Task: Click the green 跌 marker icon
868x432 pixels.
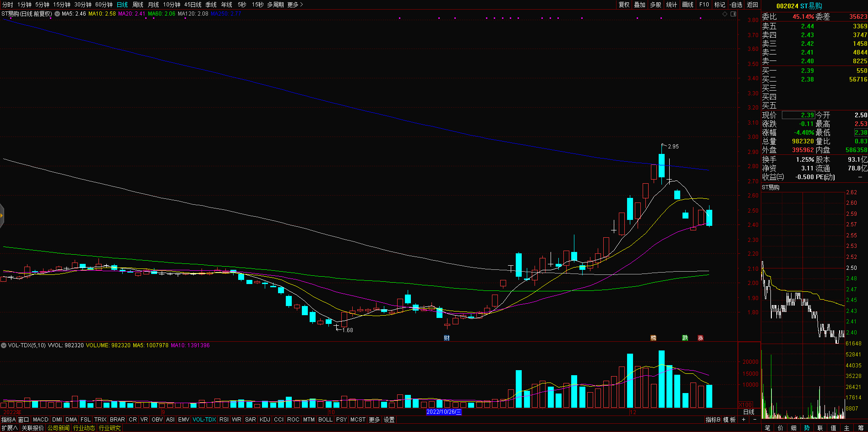Action: pyautogui.click(x=685, y=338)
